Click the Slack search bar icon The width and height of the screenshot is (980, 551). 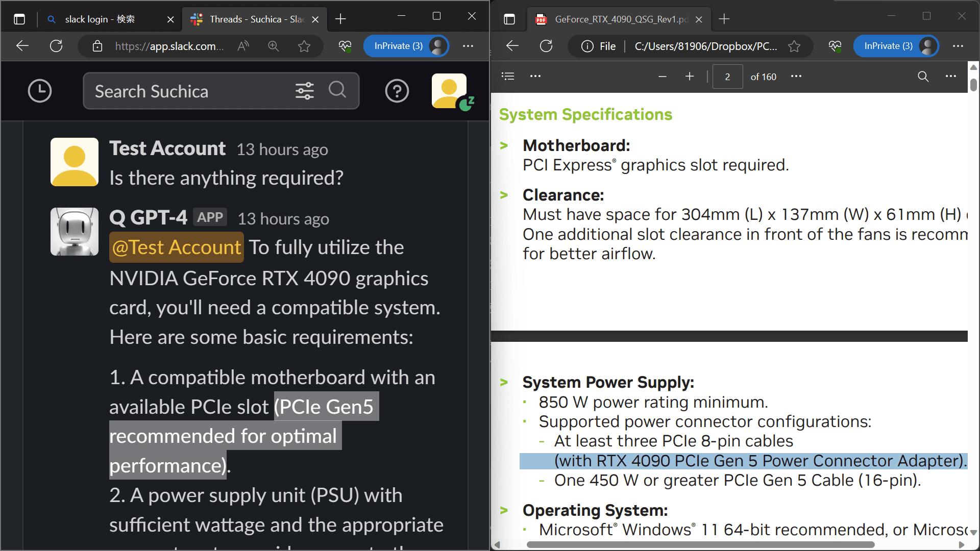tap(338, 90)
